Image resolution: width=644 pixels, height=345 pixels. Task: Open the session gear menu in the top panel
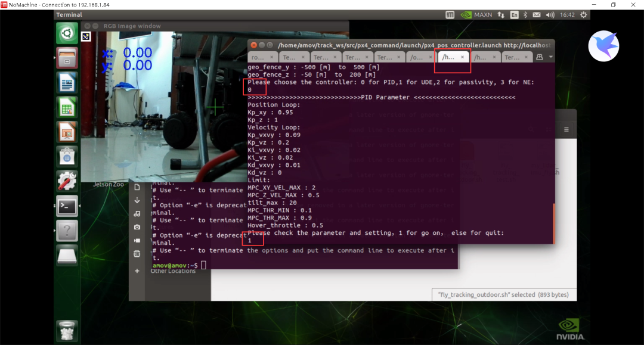tap(584, 15)
